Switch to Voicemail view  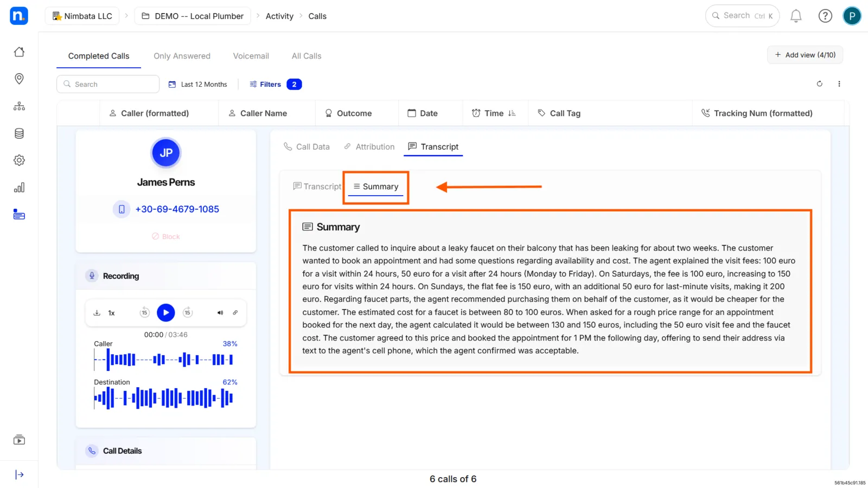pyautogui.click(x=251, y=56)
